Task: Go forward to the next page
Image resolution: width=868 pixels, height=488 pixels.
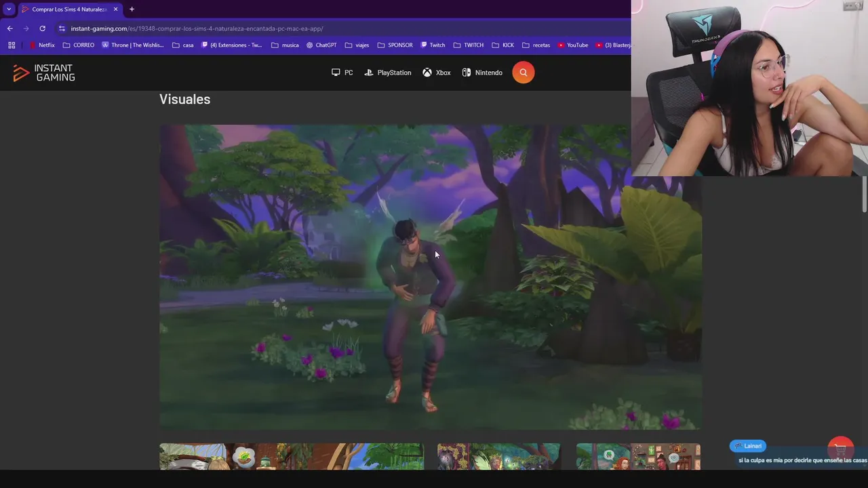Action: click(x=26, y=28)
